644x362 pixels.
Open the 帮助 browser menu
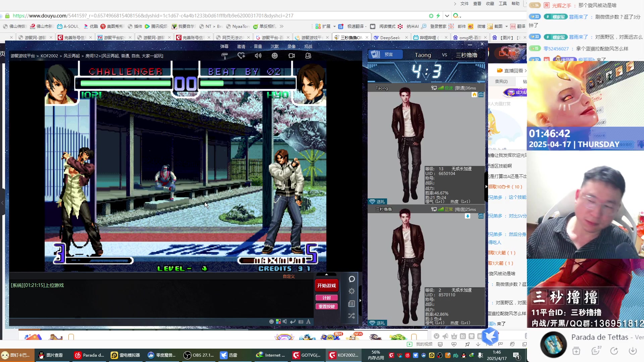click(516, 4)
